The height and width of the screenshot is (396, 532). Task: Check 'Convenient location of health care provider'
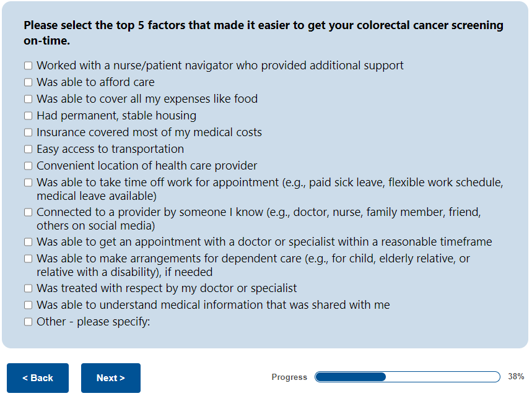(28, 166)
